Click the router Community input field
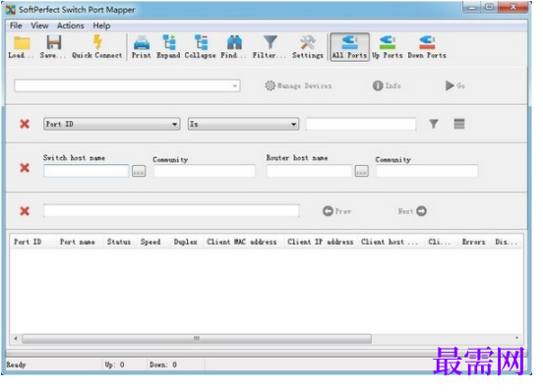The width and height of the screenshot is (543, 392). (427, 171)
